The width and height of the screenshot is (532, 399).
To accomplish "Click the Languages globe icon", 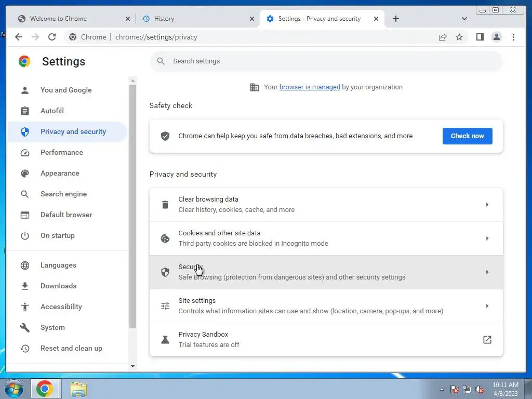I will (x=25, y=265).
